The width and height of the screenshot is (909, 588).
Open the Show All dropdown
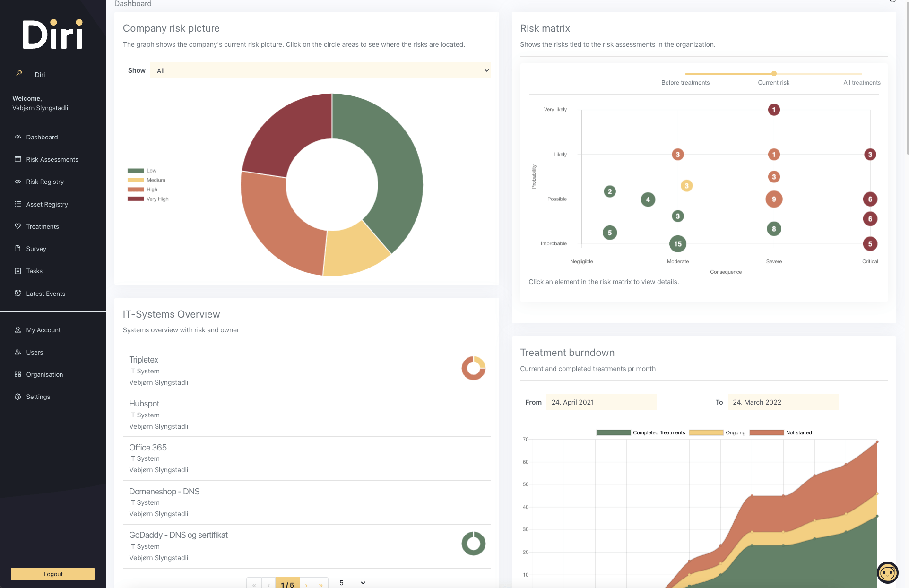pyautogui.click(x=320, y=71)
